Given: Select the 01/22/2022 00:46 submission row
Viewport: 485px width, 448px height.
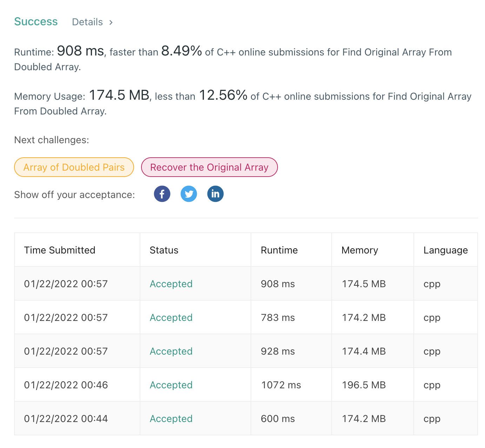Looking at the screenshot, I should coord(246,385).
